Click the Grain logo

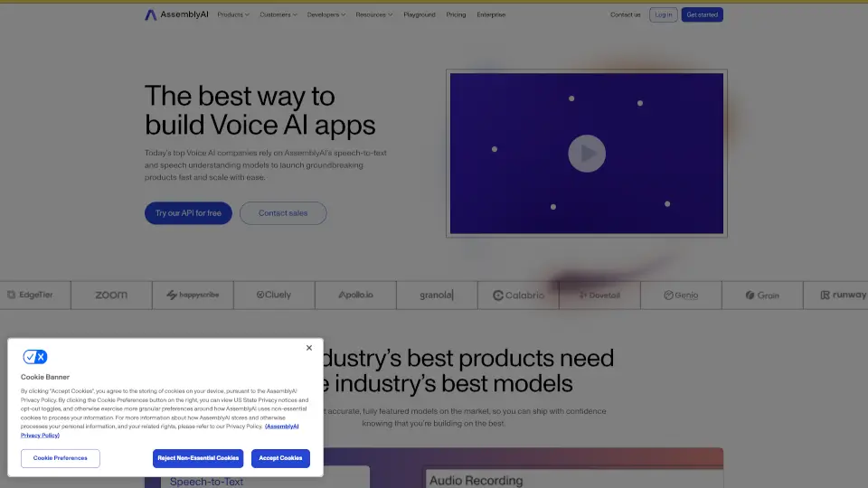[762, 295]
